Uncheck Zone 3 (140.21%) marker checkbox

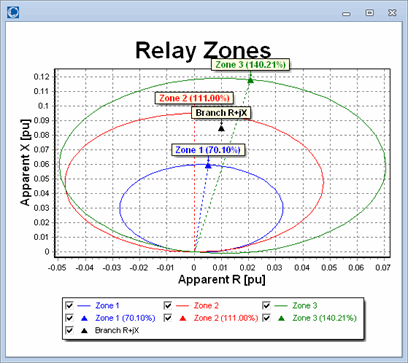[x=266, y=318]
